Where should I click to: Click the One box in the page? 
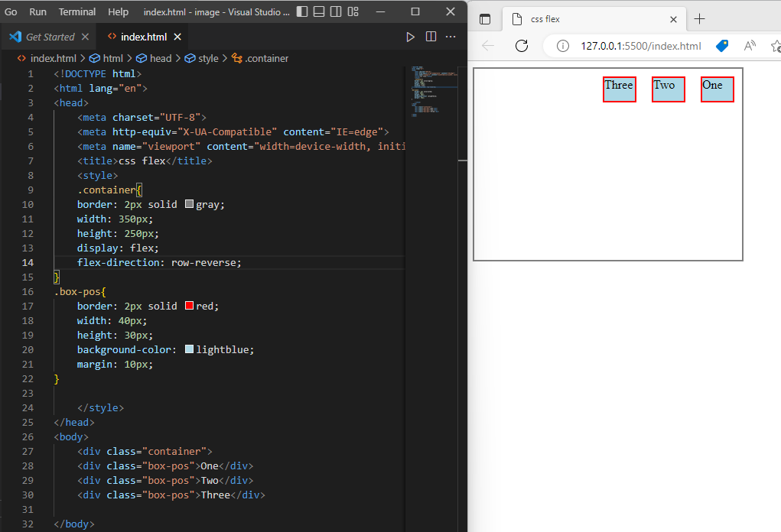tap(718, 89)
